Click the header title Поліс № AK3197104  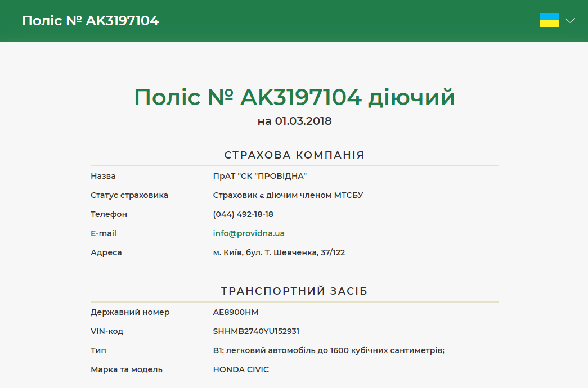[91, 21]
